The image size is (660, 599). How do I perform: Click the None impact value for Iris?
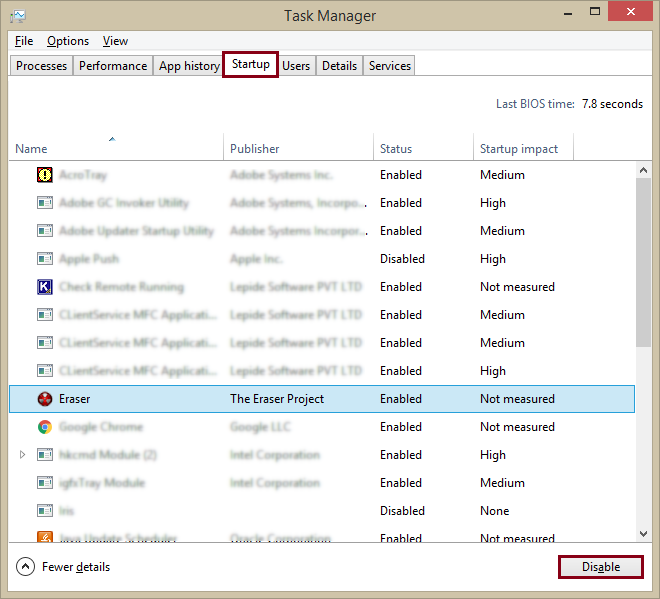click(495, 511)
